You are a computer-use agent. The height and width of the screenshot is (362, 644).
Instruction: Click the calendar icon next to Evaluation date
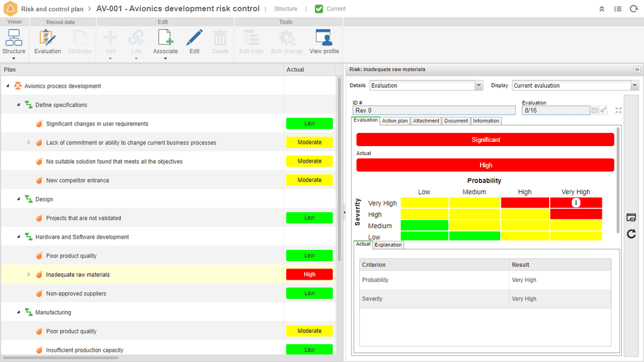point(595,110)
